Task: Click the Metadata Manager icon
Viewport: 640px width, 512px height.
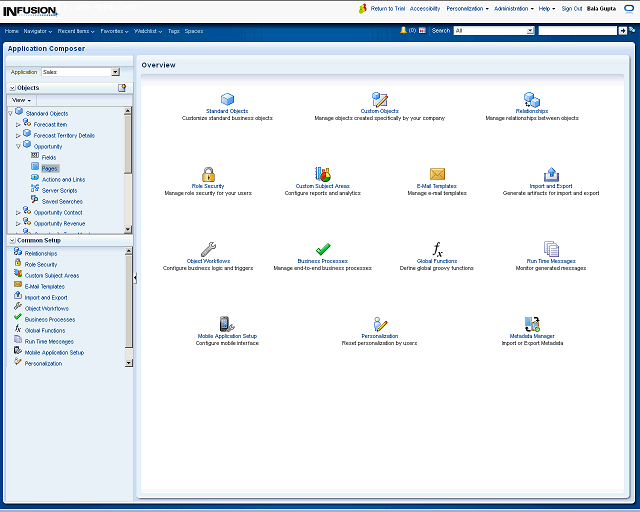Action: 532,324
